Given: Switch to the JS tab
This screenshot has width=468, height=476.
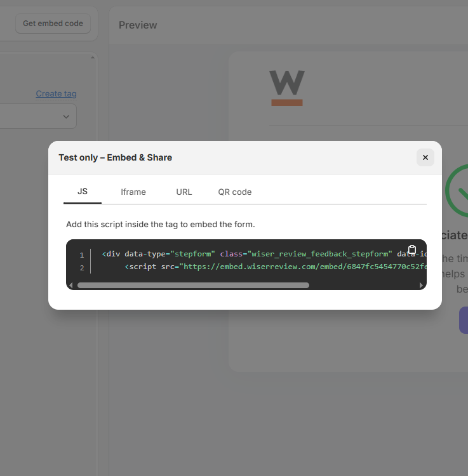Looking at the screenshot, I should pos(83,192).
